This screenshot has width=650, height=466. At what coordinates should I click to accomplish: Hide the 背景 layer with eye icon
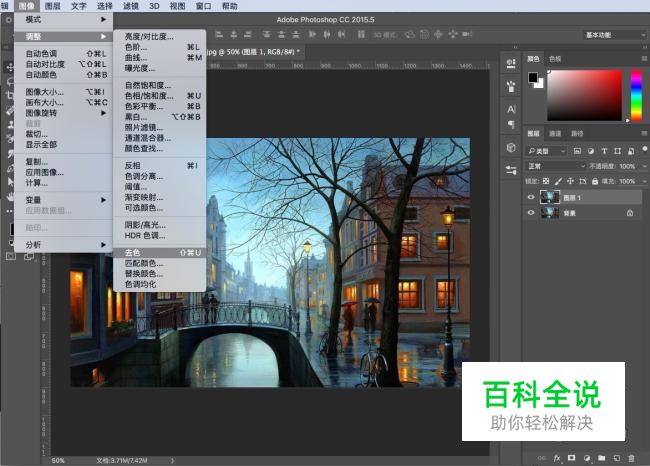531,213
